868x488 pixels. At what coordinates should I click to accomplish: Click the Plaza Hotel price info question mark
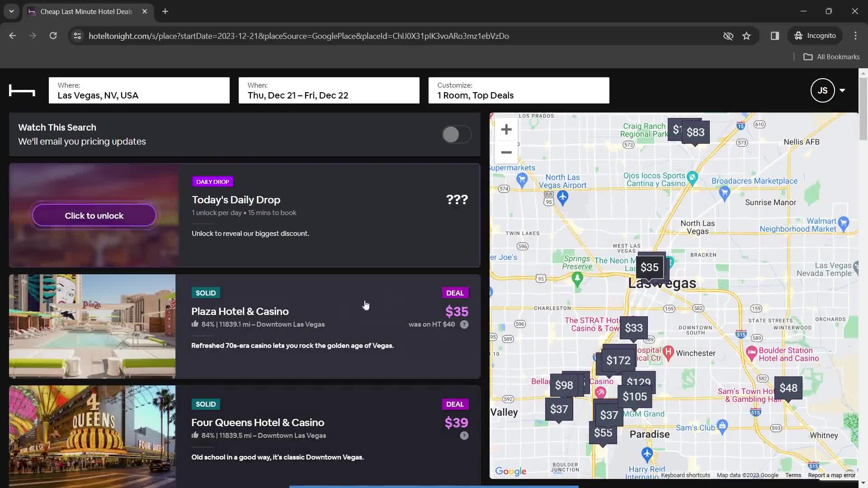[x=464, y=324]
